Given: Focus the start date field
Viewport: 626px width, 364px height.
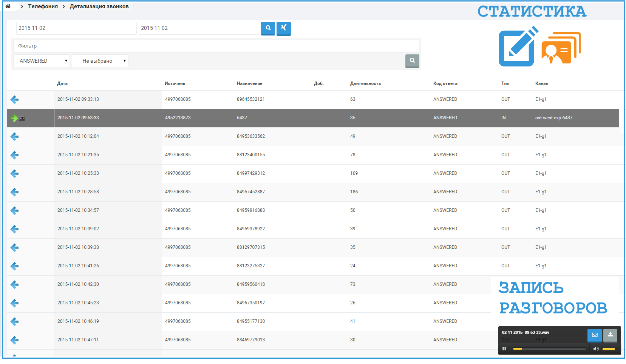Looking at the screenshot, I should (76, 28).
